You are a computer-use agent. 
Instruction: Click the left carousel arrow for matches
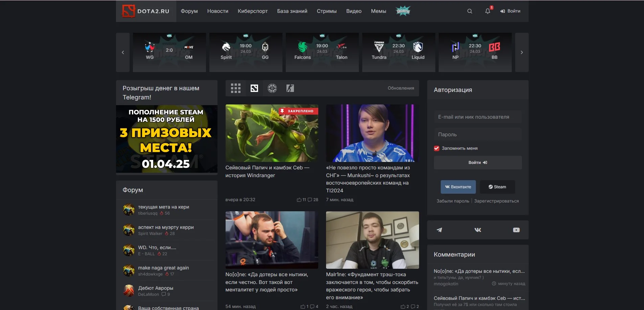point(122,52)
